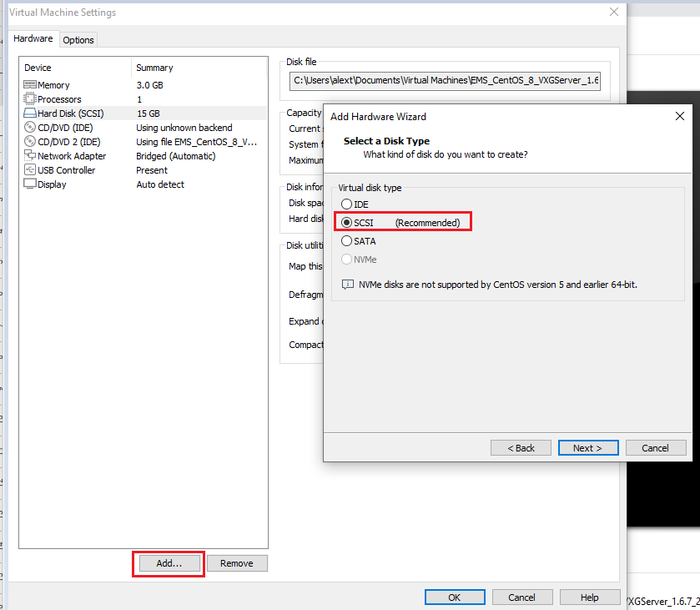This screenshot has height=610, width=700.
Task: Click the Hard Disk (SCSI) icon
Action: tap(30, 113)
